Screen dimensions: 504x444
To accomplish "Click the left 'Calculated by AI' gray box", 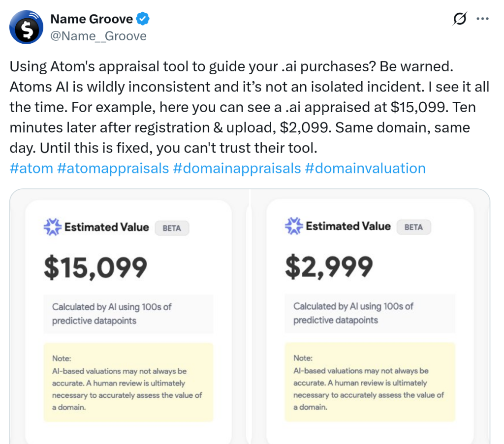I will click(x=128, y=314).
